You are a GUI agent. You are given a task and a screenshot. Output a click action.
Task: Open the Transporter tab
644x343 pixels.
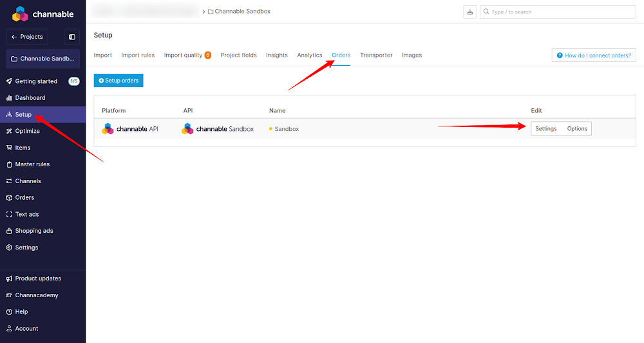(x=376, y=55)
